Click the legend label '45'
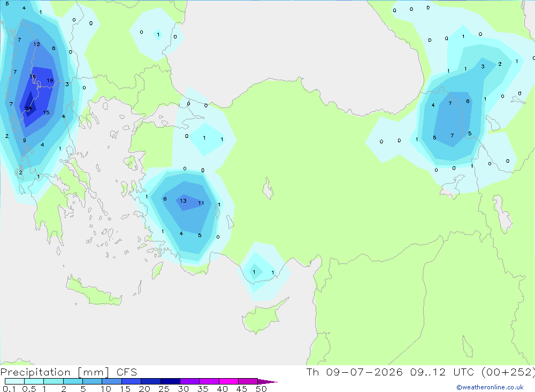 (242, 389)
